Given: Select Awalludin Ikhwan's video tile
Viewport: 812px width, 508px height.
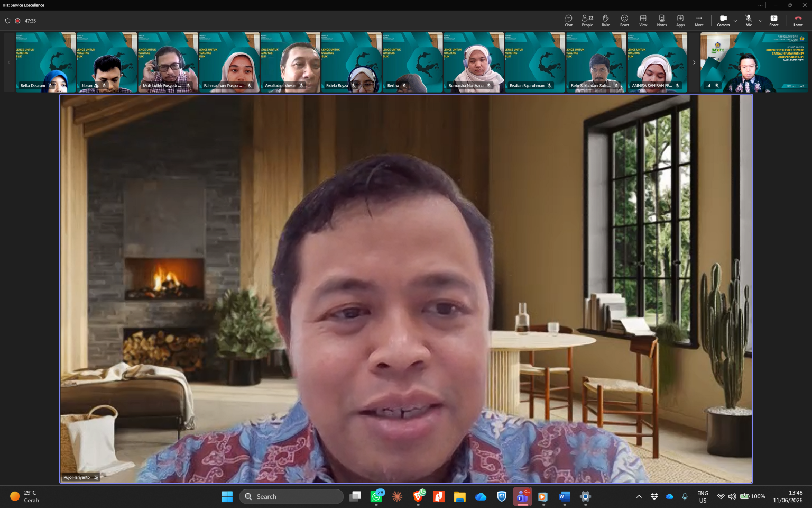Looking at the screenshot, I should click(x=290, y=62).
